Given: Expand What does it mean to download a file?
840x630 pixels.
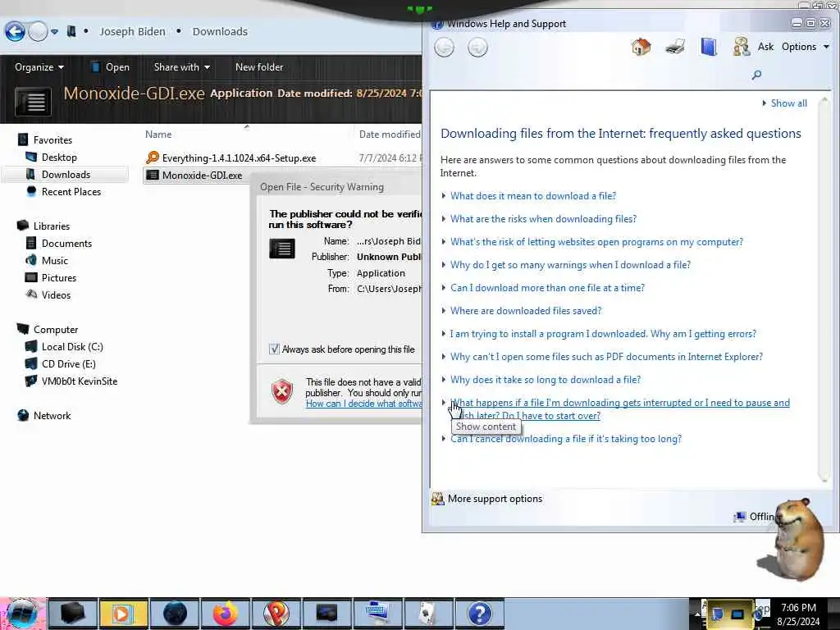Looking at the screenshot, I should click(x=533, y=195).
